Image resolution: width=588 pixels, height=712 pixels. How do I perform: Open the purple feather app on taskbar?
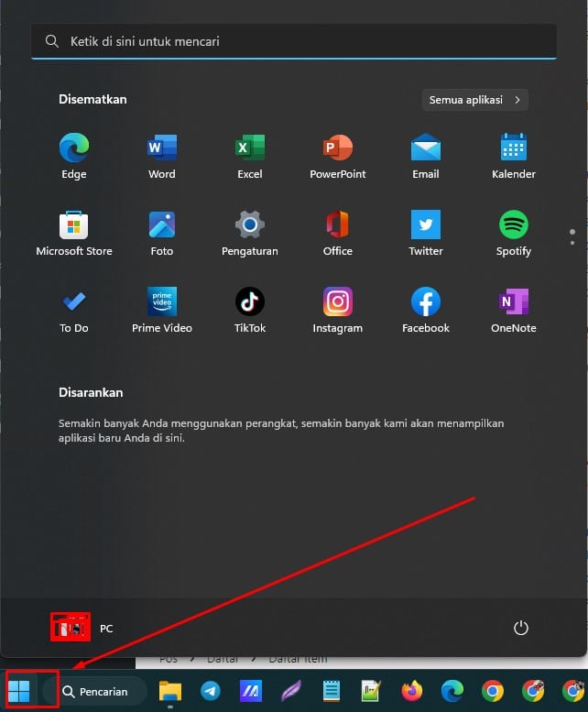coord(291,691)
